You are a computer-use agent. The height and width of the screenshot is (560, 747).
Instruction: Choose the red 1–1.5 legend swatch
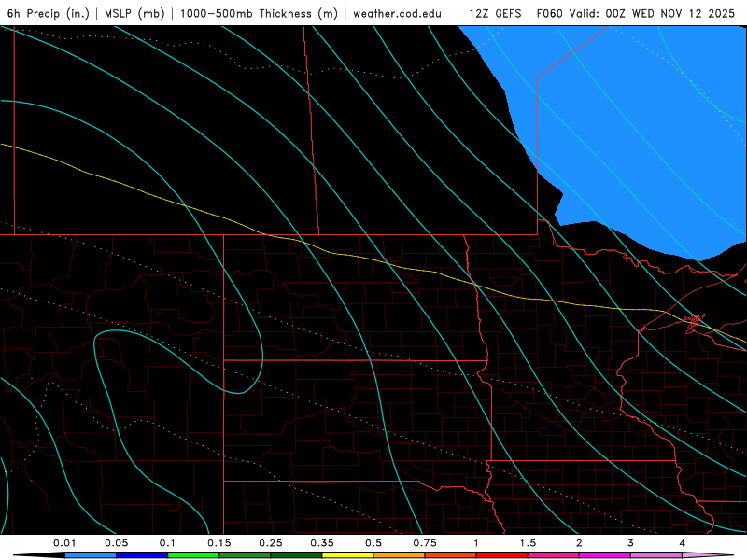[502, 555]
